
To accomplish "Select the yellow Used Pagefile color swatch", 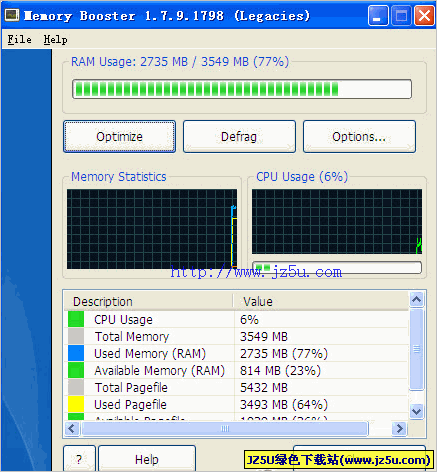I will click(76, 404).
